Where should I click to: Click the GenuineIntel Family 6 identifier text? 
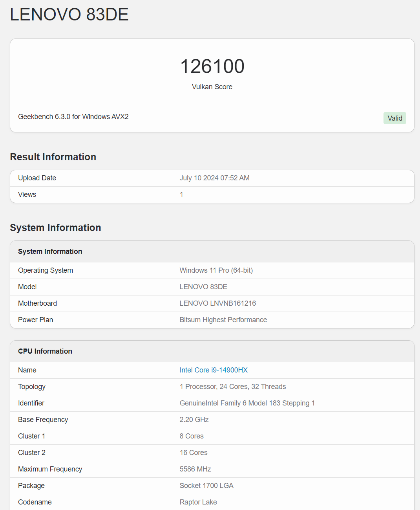[x=247, y=403]
